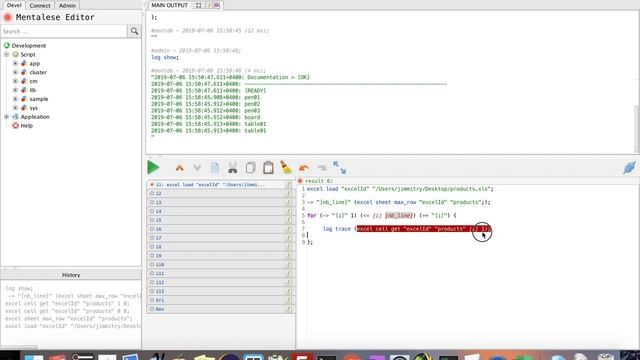The height and width of the screenshot is (360, 640).
Task: Select the Ori slot radio
Action: point(152,300)
